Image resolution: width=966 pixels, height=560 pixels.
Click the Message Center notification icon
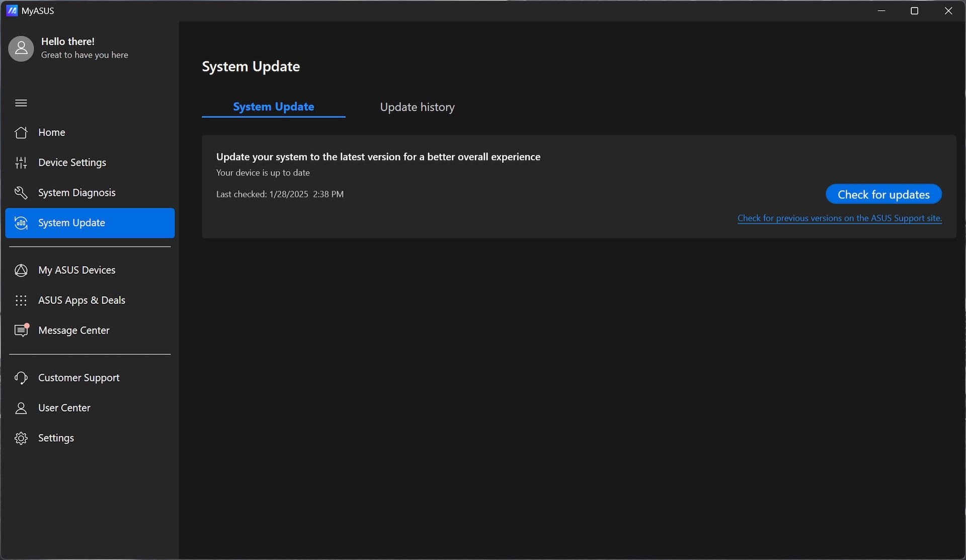(22, 330)
